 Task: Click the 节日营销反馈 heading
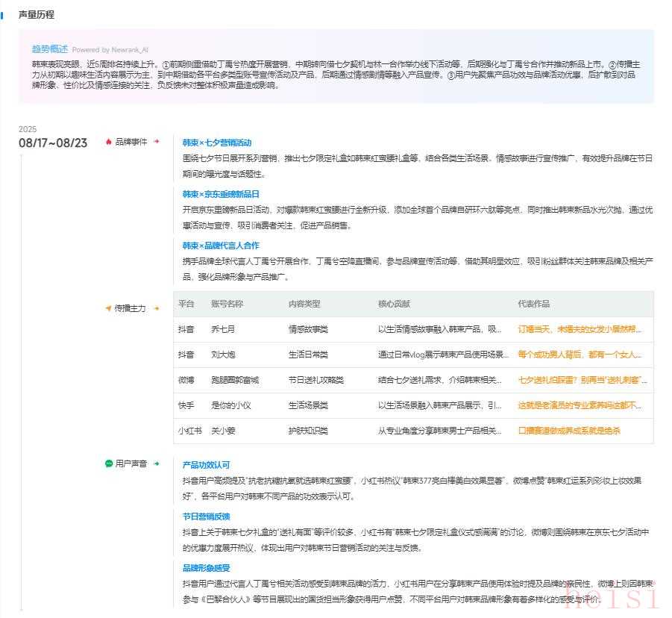[x=207, y=516]
